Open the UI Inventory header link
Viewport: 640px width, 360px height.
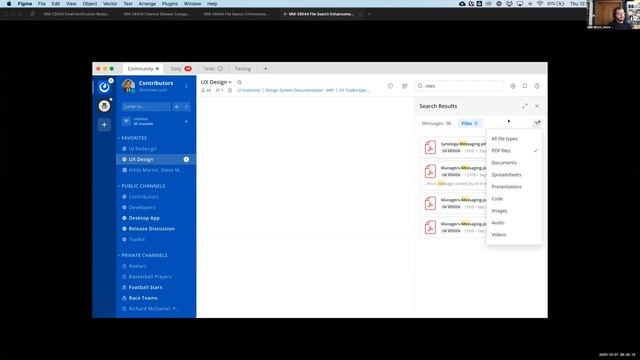(248, 90)
